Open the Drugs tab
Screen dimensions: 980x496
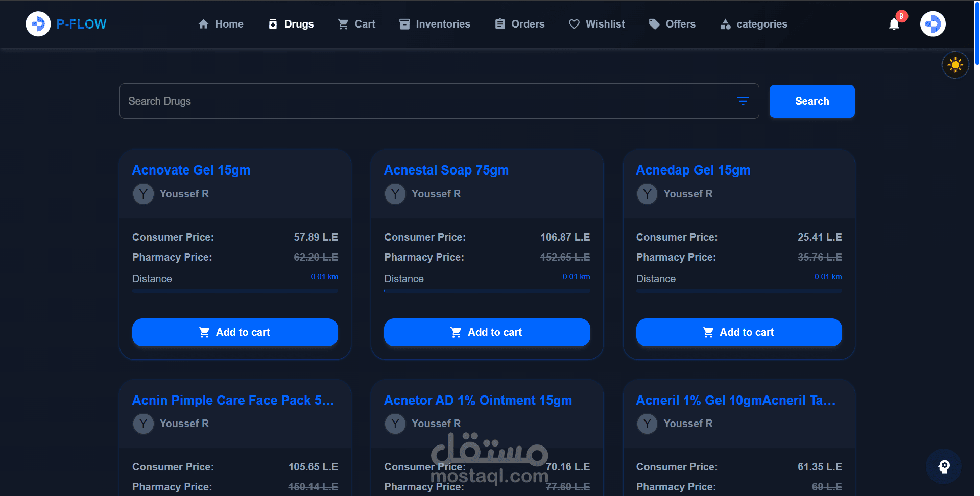click(x=291, y=24)
